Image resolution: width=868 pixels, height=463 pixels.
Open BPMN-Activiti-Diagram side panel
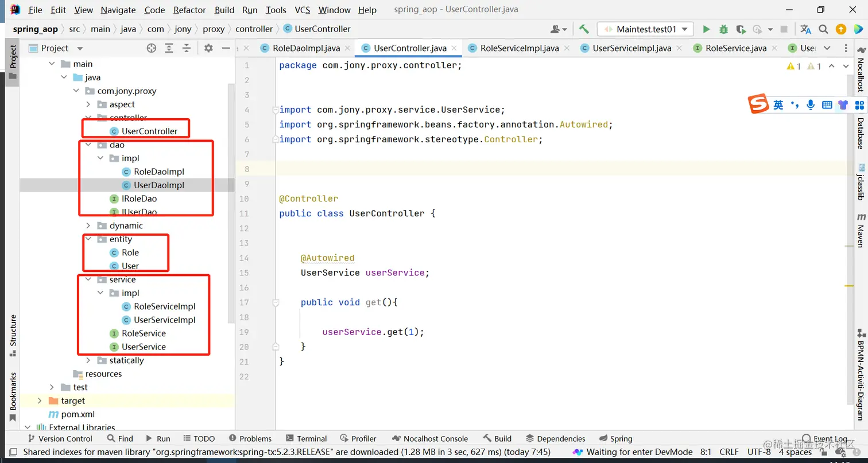[x=860, y=376]
